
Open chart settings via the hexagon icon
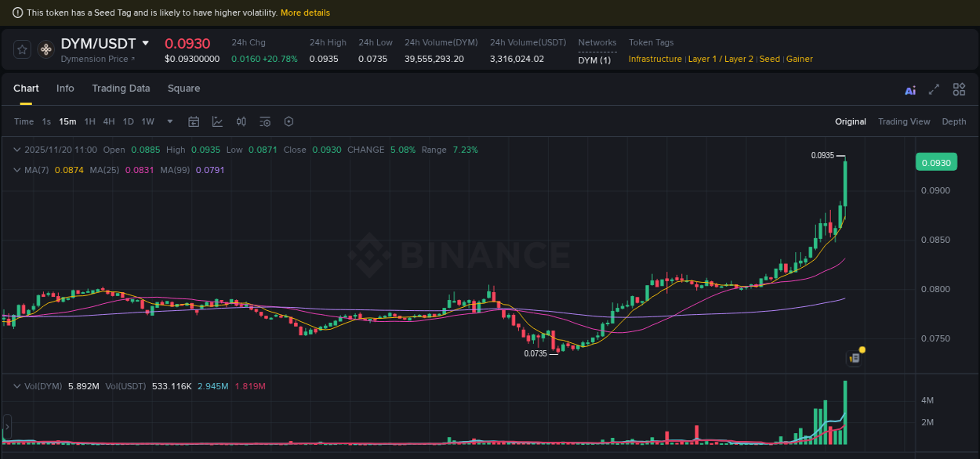[x=289, y=121]
